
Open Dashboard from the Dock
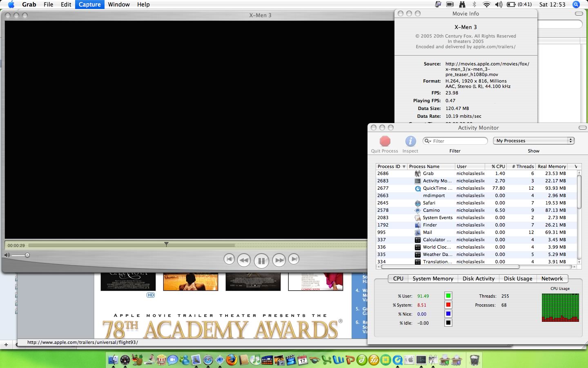(125, 360)
